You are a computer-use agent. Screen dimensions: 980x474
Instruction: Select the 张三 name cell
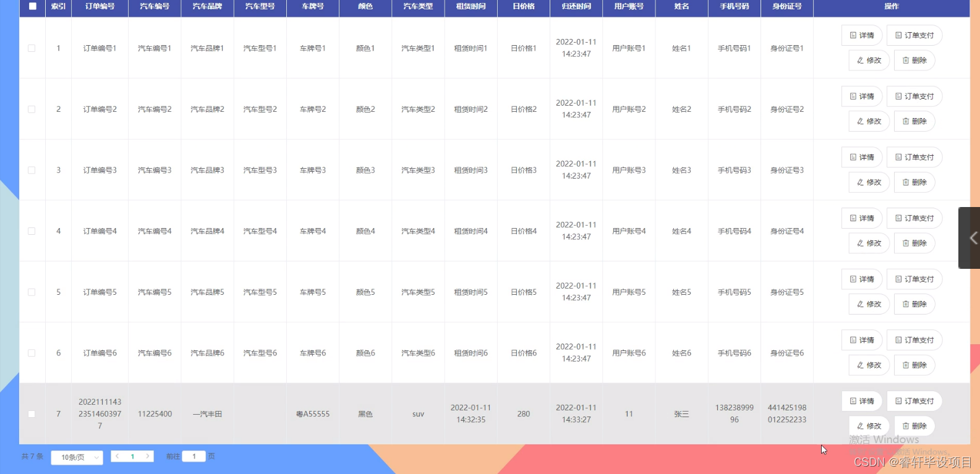click(681, 414)
